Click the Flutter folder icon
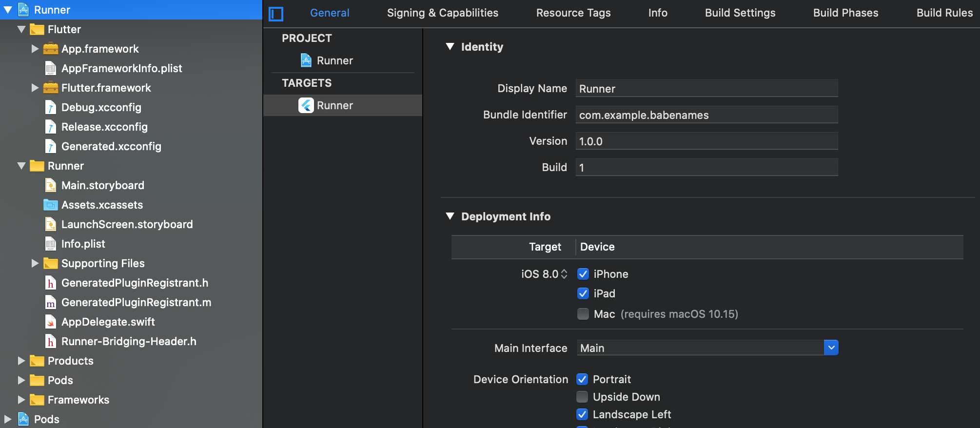Image resolution: width=980 pixels, height=428 pixels. pos(37,29)
